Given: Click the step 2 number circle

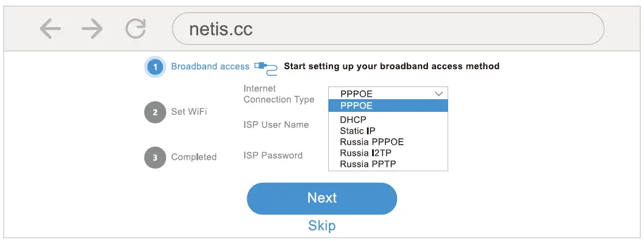Looking at the screenshot, I should point(155,112).
